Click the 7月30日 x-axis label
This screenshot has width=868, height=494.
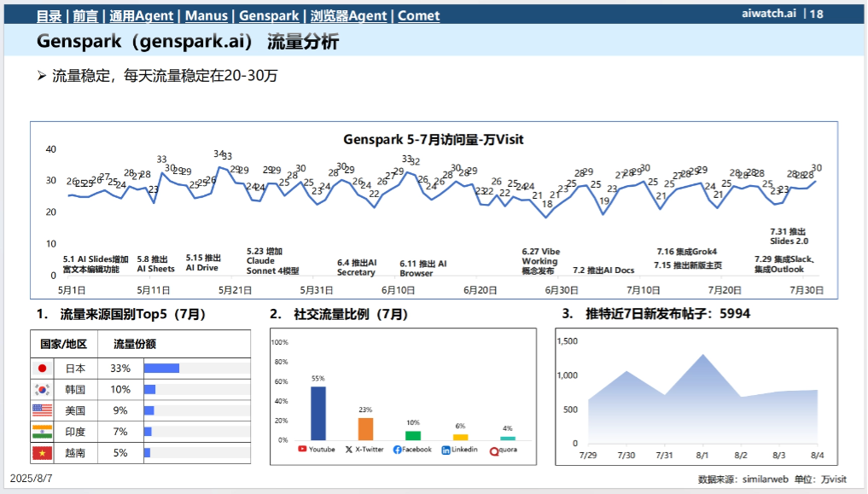point(806,290)
